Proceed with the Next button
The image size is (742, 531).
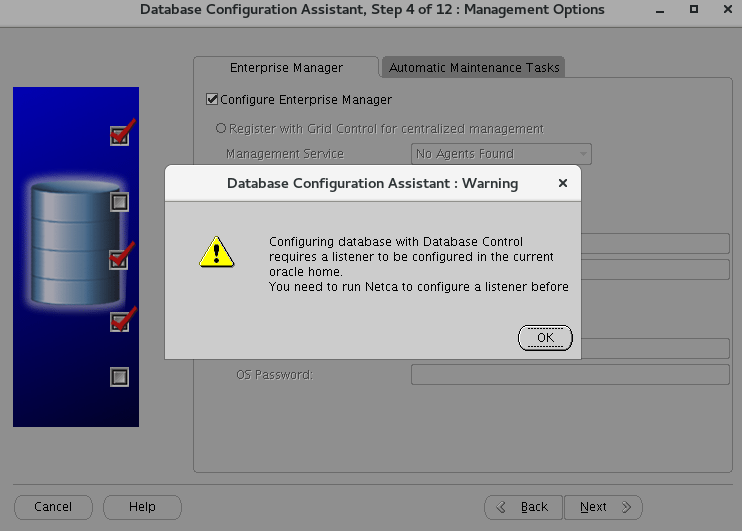(x=603, y=507)
